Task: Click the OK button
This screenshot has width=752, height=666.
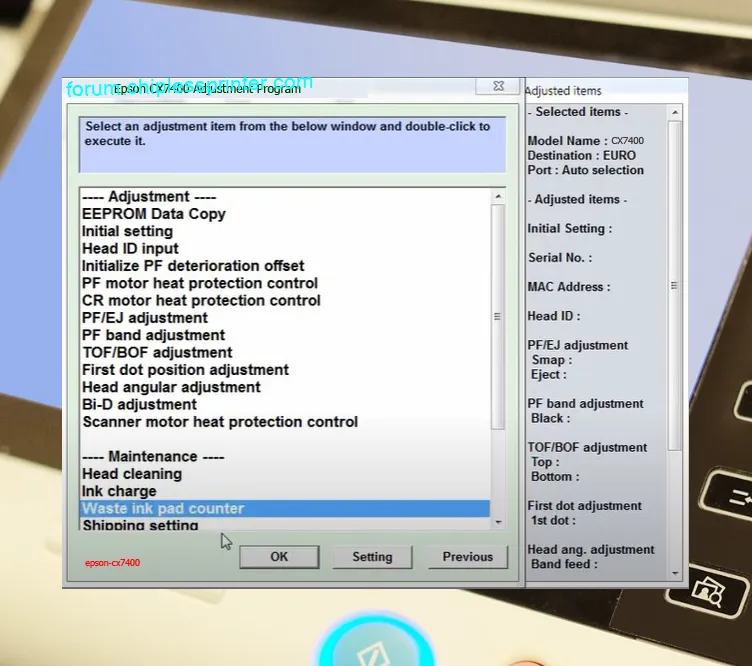Action: [279, 557]
